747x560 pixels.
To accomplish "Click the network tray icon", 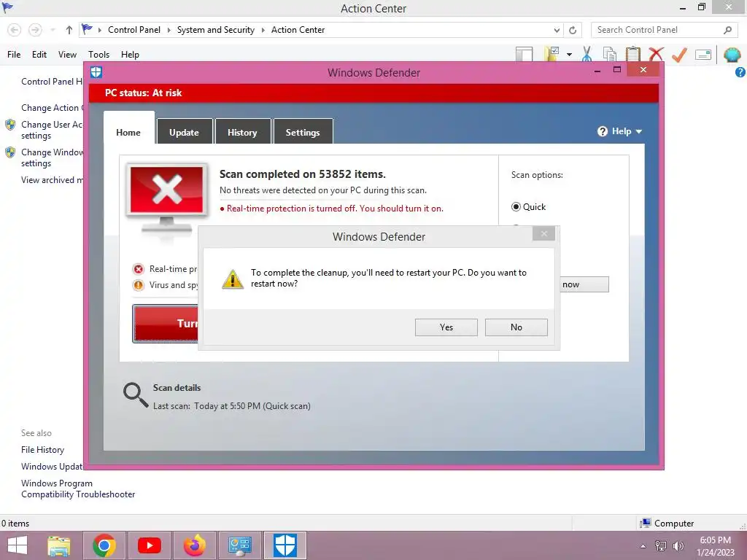I will tap(661, 546).
